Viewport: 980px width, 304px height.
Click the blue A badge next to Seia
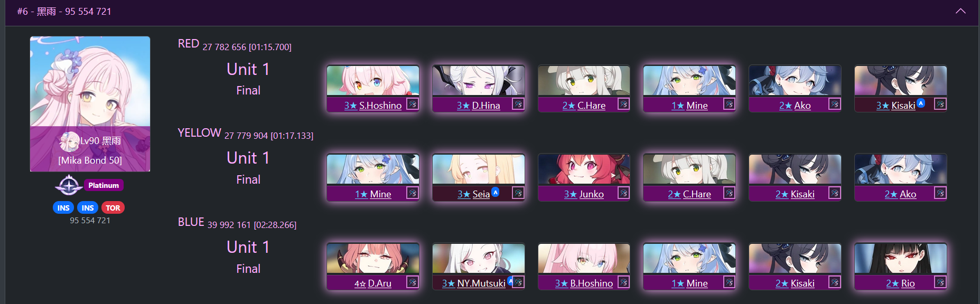495,192
